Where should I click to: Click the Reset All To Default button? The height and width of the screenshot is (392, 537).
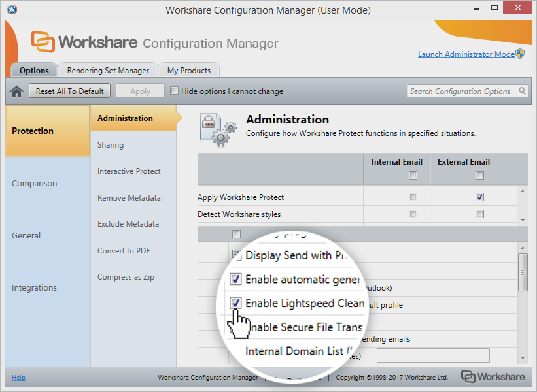pos(69,91)
